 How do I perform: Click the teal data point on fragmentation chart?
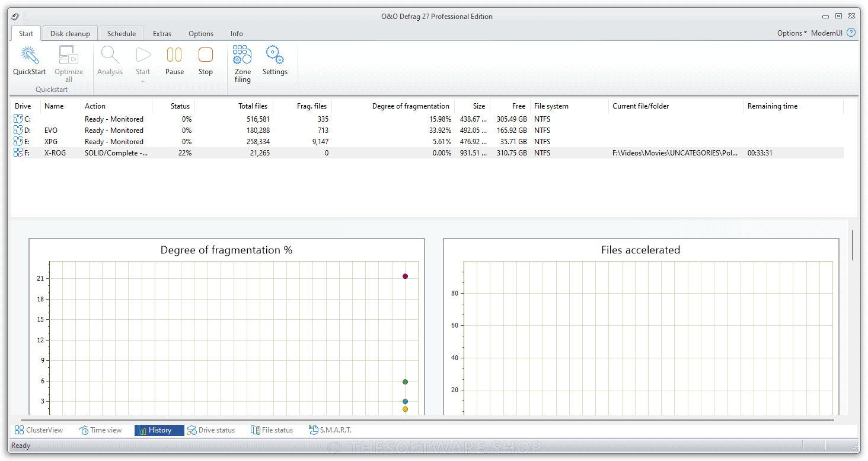405,402
